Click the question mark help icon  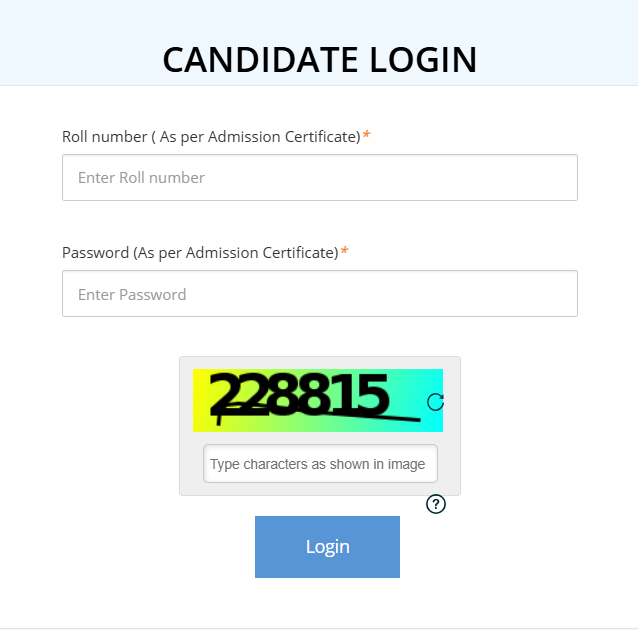[436, 504]
